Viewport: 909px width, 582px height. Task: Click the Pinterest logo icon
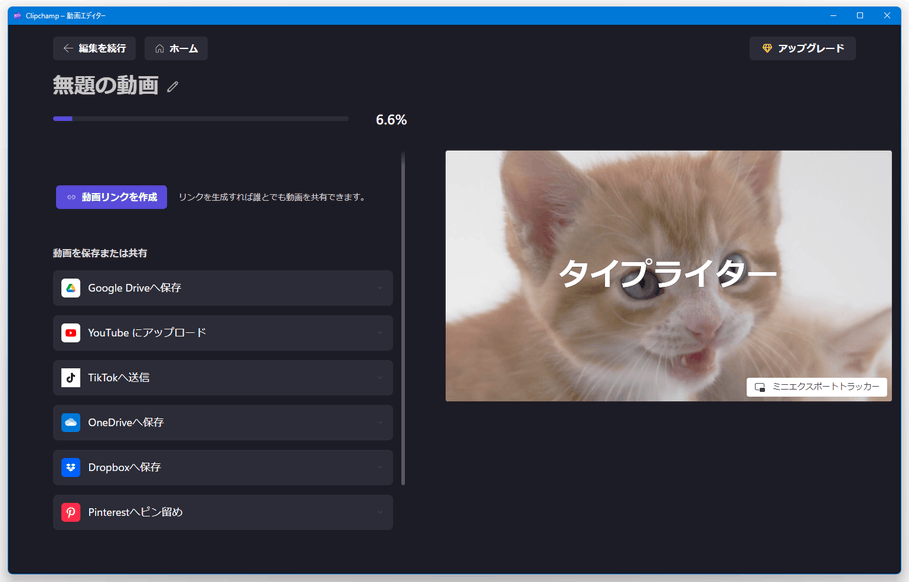pyautogui.click(x=71, y=512)
